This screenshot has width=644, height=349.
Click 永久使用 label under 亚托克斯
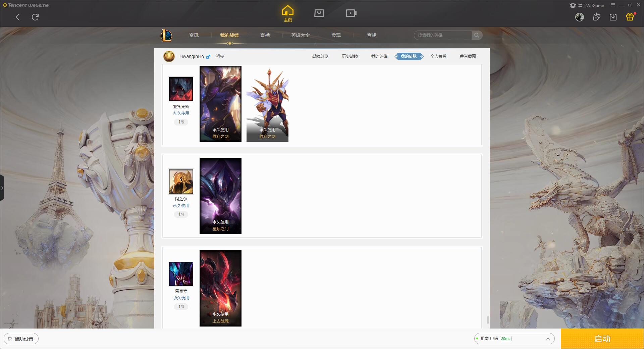181,113
